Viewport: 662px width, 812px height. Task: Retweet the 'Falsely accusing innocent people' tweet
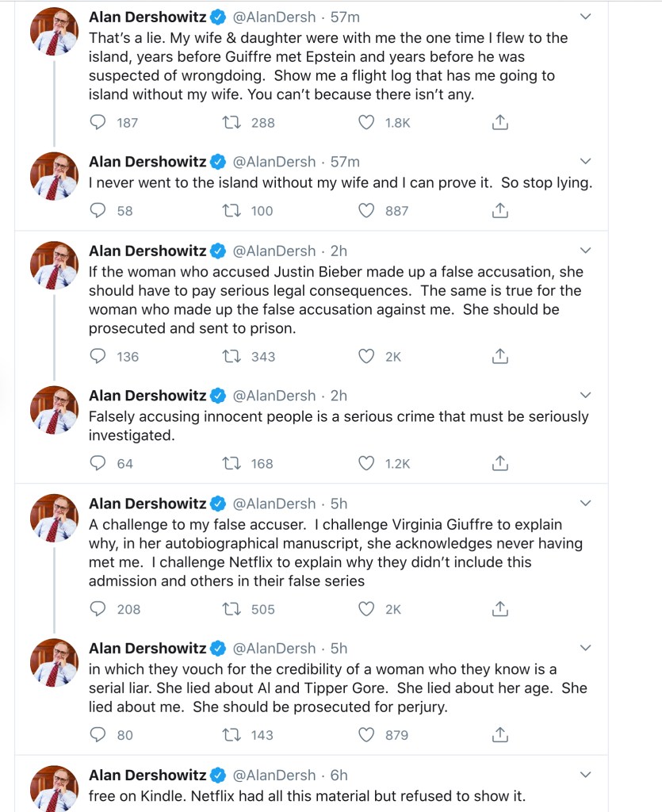click(x=232, y=463)
